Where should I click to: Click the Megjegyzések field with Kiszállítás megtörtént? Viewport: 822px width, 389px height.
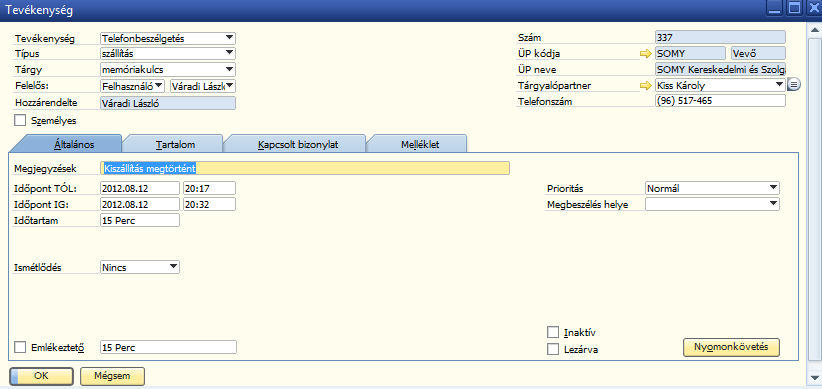click(305, 168)
